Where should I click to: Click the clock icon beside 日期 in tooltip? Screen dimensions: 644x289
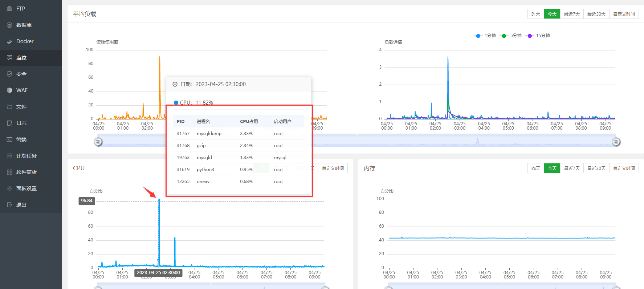coord(175,84)
